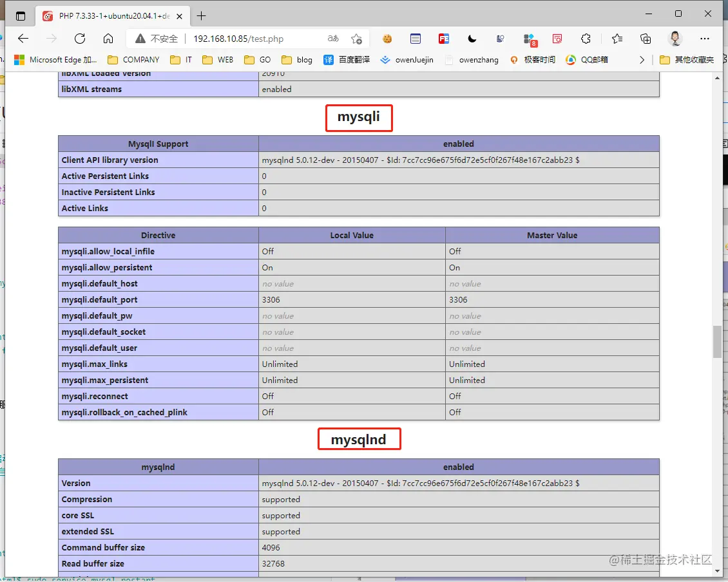Open the blog bookmarks folder
Screen dimensions: 728x582
(297, 60)
